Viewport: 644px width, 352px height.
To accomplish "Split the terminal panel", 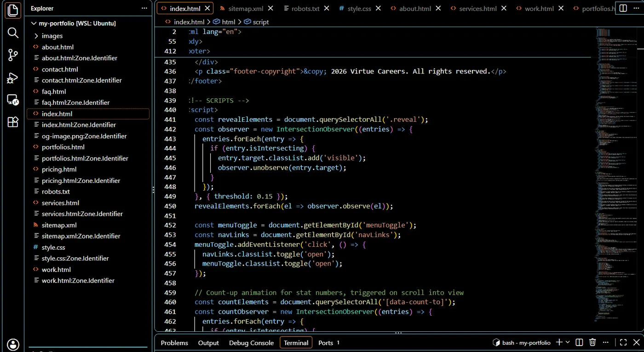I will [579, 342].
